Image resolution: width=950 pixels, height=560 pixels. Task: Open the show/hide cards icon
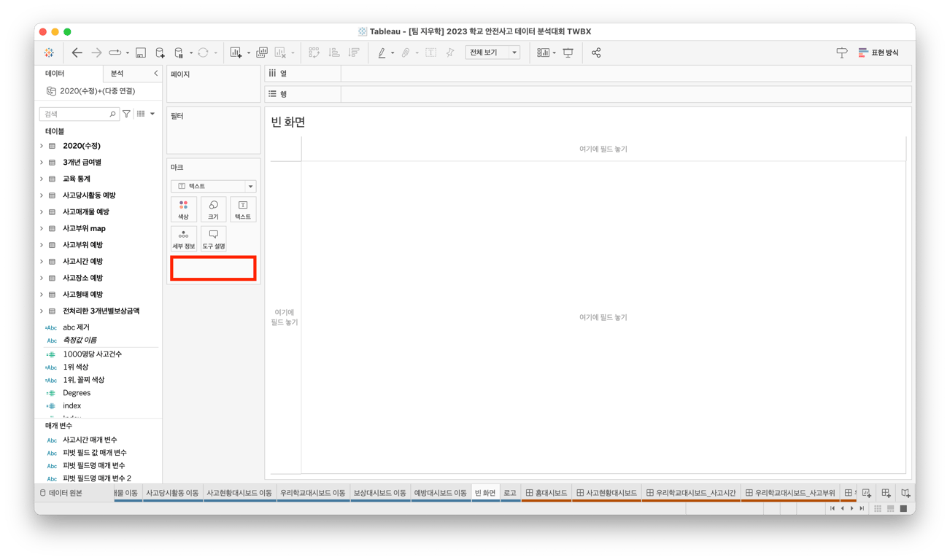(x=543, y=52)
